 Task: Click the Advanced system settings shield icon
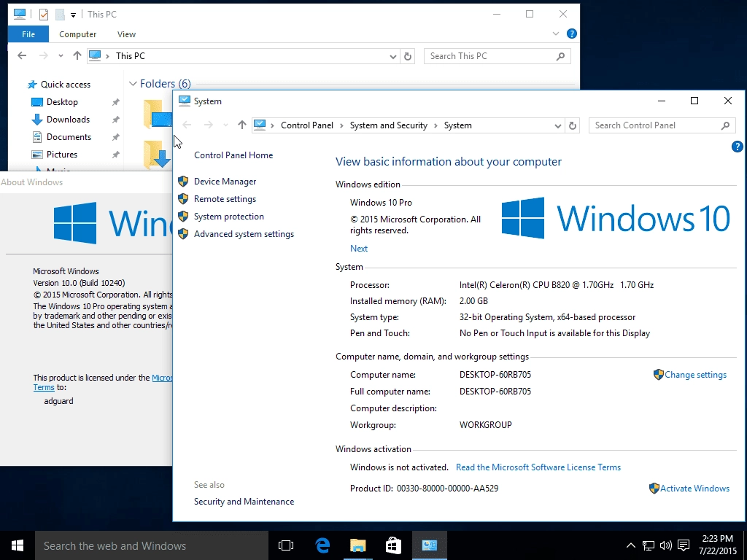pyautogui.click(x=183, y=234)
